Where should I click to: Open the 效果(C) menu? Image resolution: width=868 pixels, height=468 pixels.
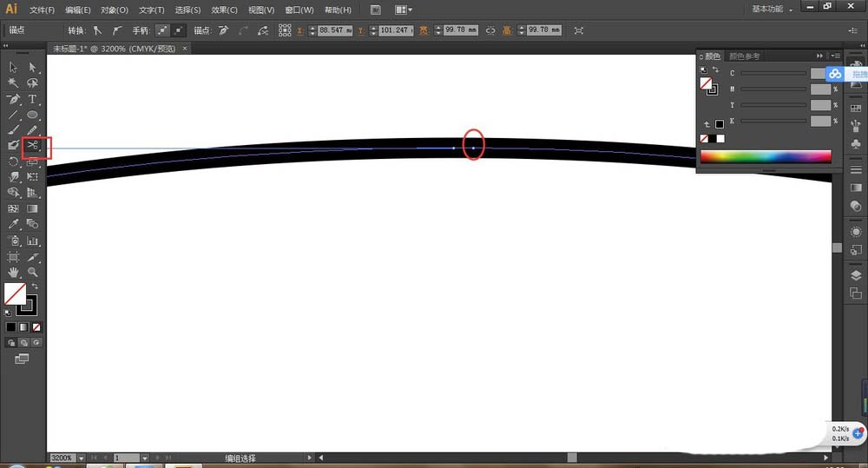[x=224, y=10]
